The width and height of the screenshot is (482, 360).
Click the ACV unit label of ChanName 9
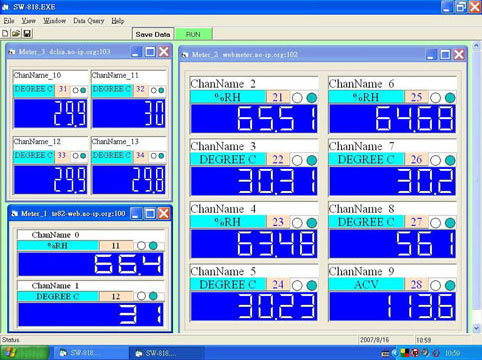pos(366,284)
